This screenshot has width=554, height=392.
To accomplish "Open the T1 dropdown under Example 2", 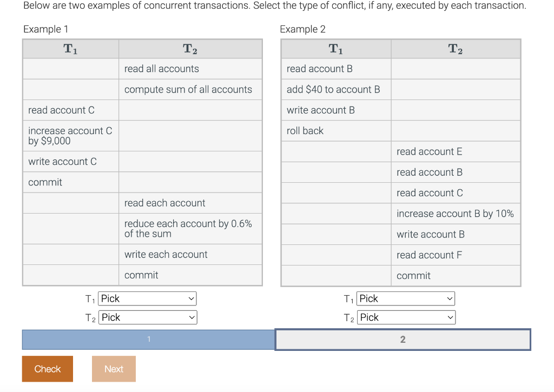I will (405, 298).
